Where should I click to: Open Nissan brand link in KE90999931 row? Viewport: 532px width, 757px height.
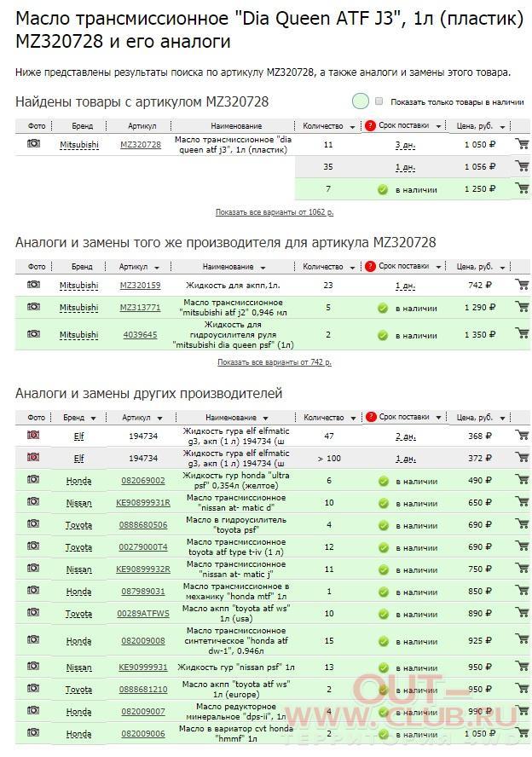(78, 667)
